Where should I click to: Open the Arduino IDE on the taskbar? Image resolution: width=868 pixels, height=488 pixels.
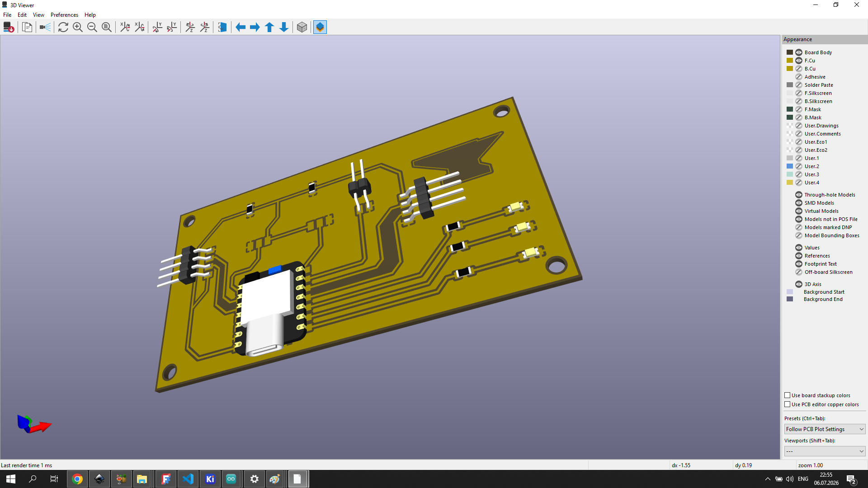(231, 479)
